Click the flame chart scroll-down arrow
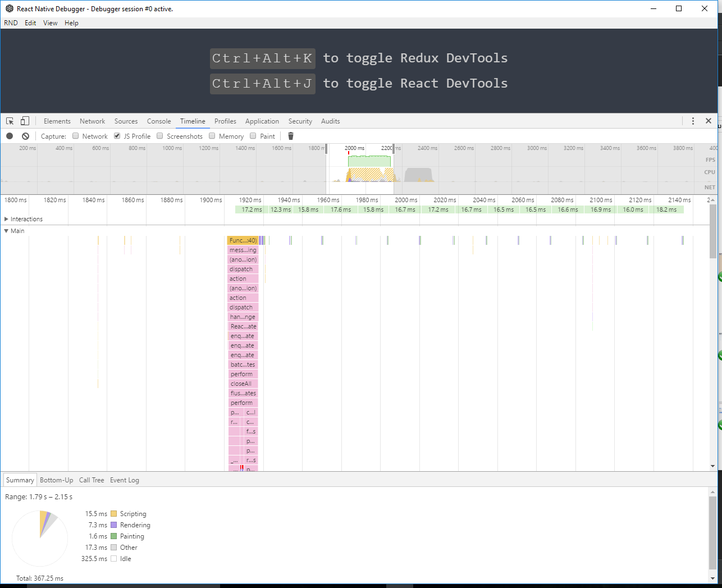 713,466
